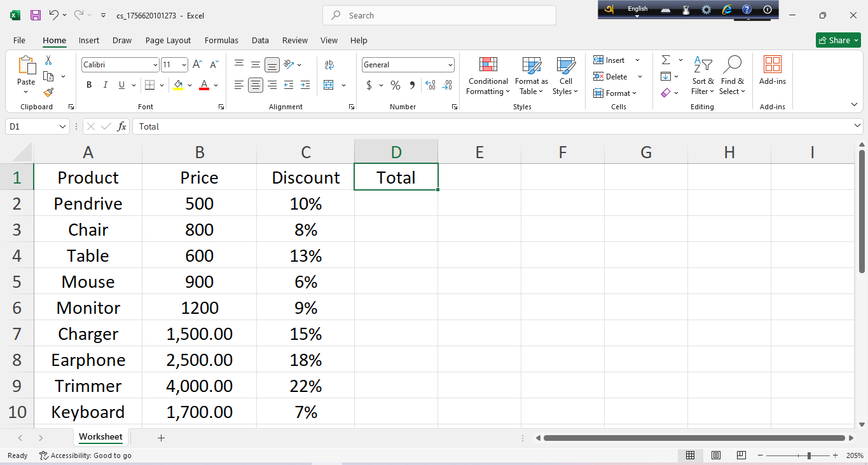868x465 pixels.
Task: Click the Increase Decimal icon
Action: coord(431,85)
